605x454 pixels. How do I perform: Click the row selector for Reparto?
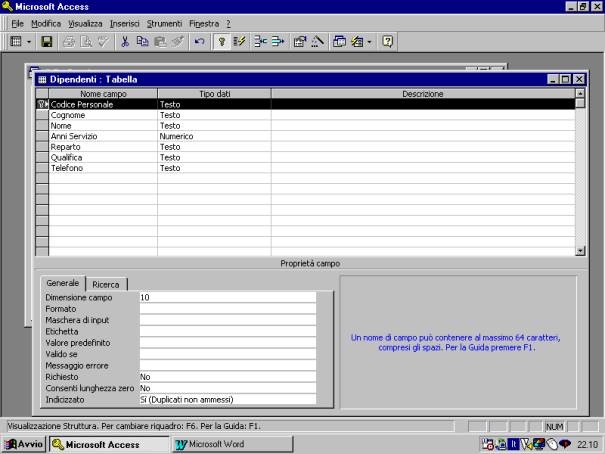tap(42, 147)
